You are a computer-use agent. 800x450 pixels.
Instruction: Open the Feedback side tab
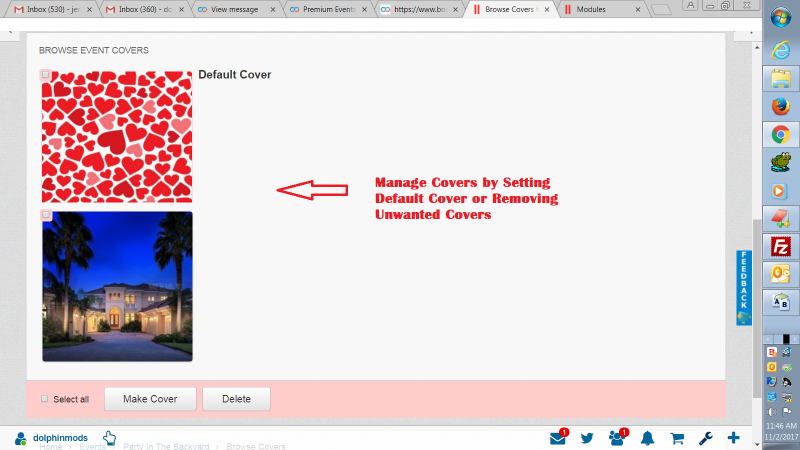pyautogui.click(x=744, y=288)
